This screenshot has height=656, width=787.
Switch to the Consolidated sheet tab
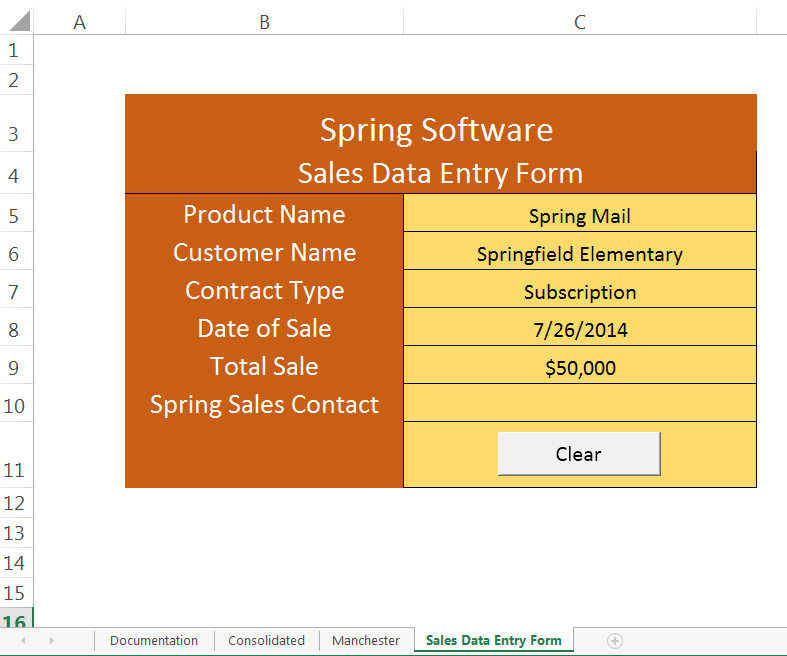coord(266,641)
